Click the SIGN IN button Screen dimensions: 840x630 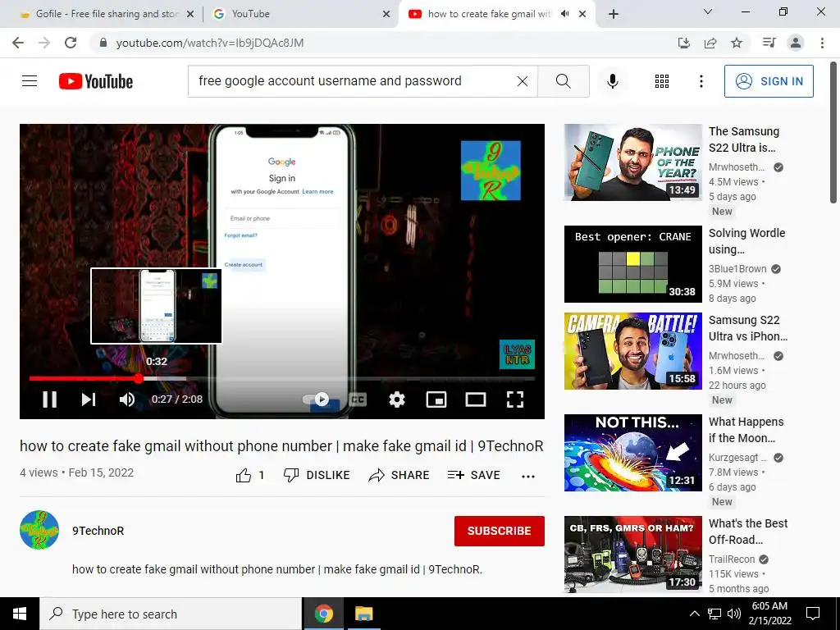tap(769, 81)
